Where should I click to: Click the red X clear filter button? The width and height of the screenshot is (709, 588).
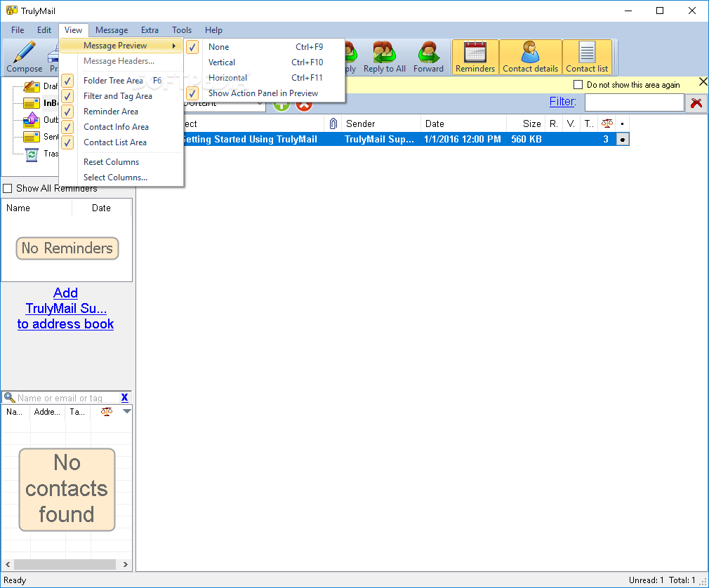696,103
